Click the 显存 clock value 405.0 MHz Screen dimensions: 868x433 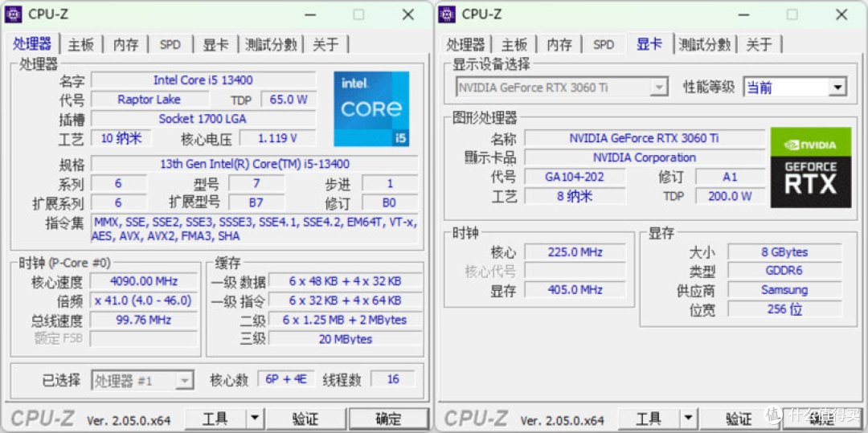575,290
